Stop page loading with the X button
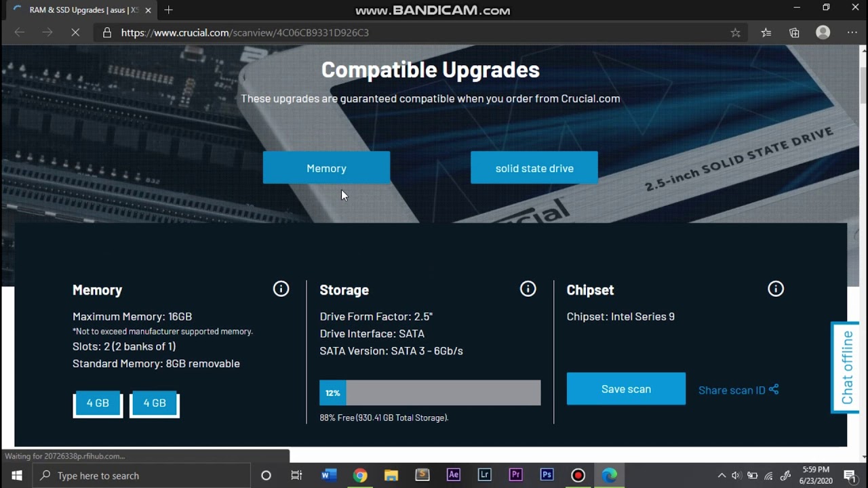Screen dimensions: 868x488 coord(75,33)
